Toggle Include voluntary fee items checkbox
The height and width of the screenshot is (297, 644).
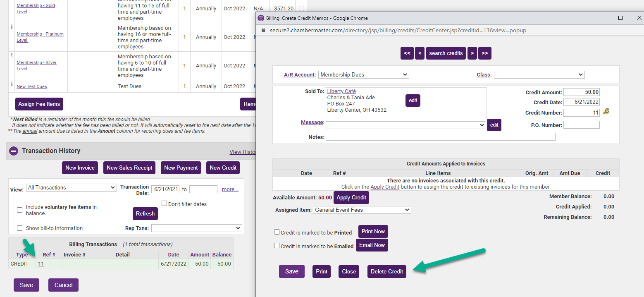pyautogui.click(x=19, y=210)
